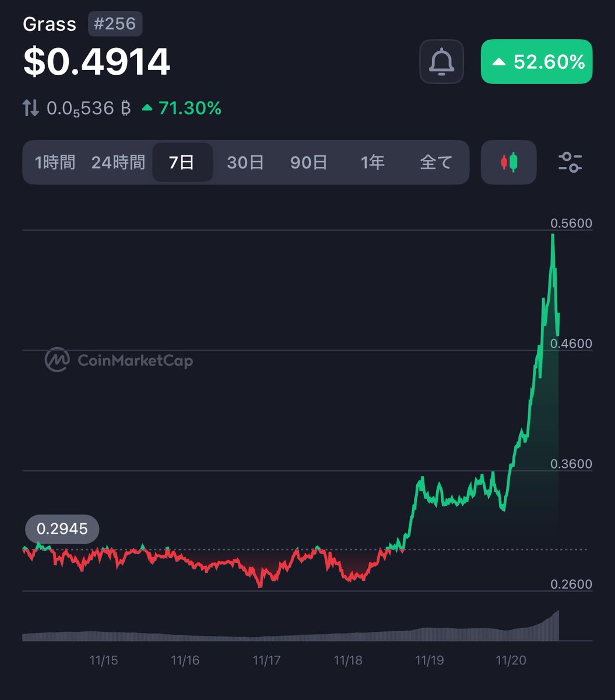
Task: Tap the green 52.60% change badge
Action: (x=536, y=61)
